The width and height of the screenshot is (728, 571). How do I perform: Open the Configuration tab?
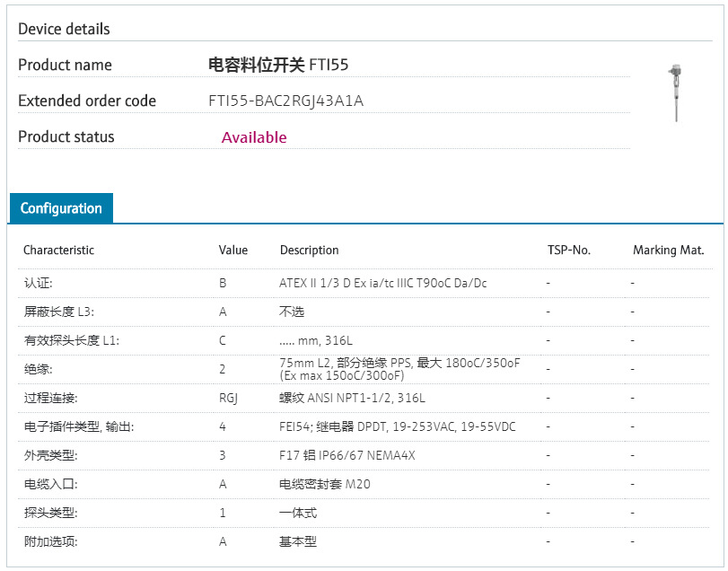[x=61, y=208]
